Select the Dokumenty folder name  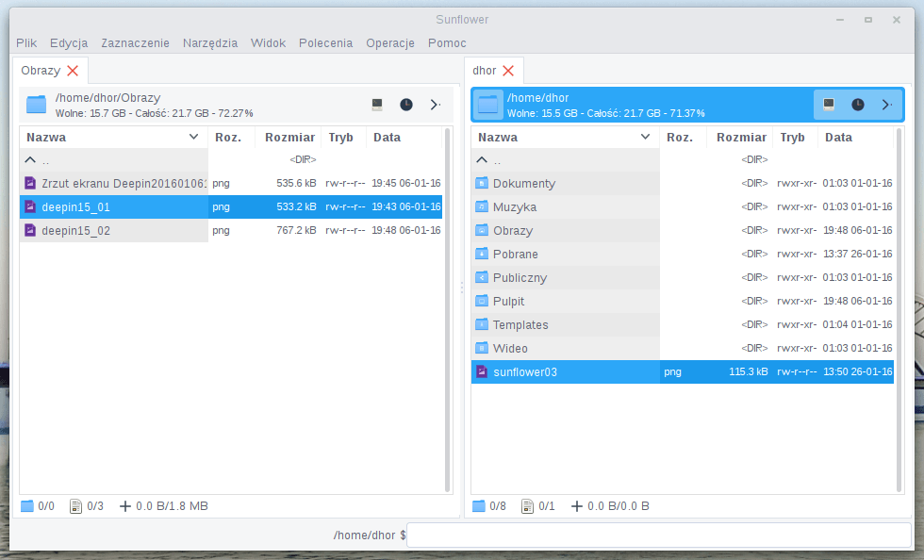tap(524, 183)
